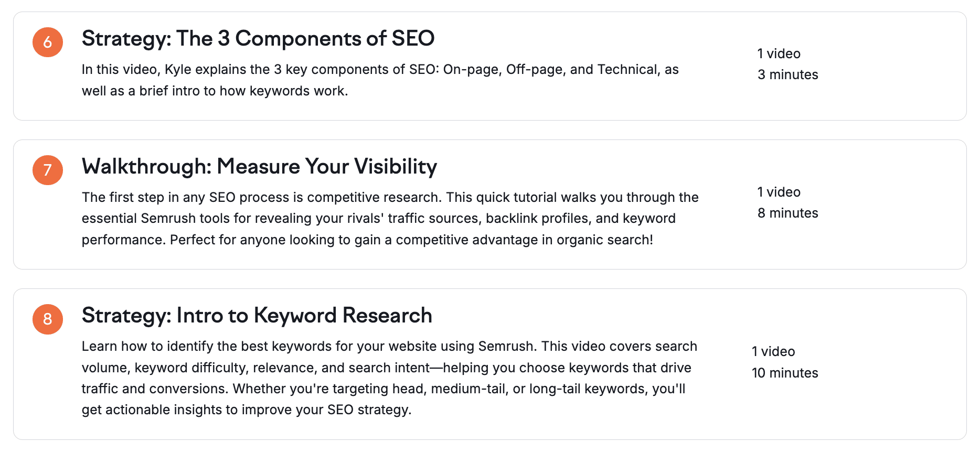Image resolution: width=980 pixels, height=452 pixels.
Task: Open 'Strategy: The 3 Components of SEO' title
Action: [x=258, y=39]
